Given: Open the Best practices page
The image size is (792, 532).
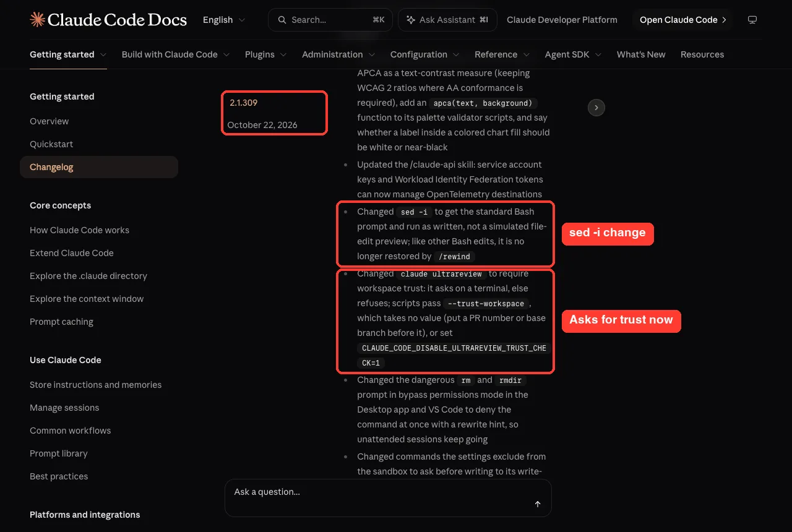Looking at the screenshot, I should [x=59, y=476].
